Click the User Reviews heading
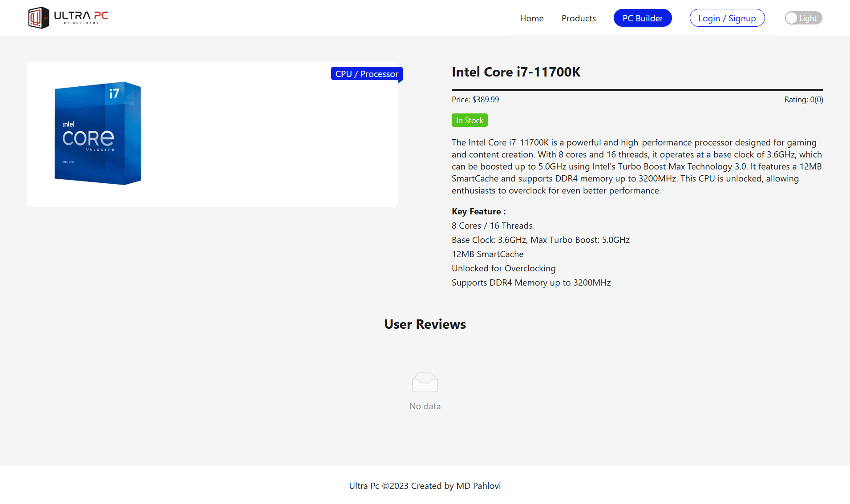The height and width of the screenshot is (504, 850). click(425, 324)
